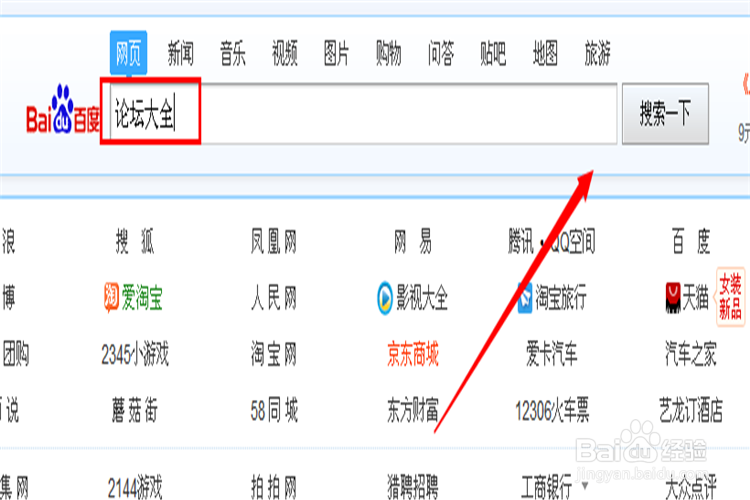Switch to the 地图 tab
Image resolution: width=750 pixels, height=500 pixels.
click(x=545, y=53)
